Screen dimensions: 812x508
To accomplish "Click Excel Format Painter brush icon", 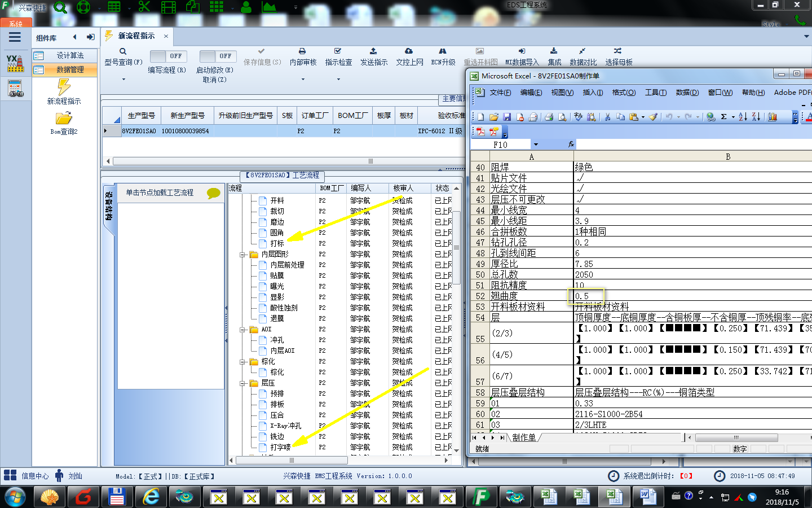I will coord(653,117).
